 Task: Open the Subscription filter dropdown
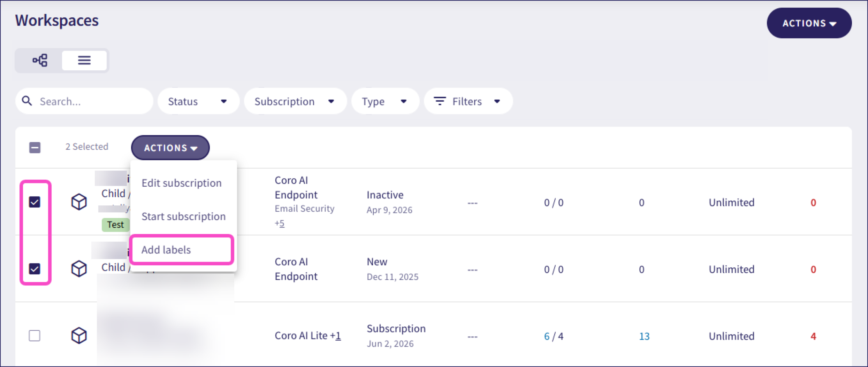coord(295,101)
